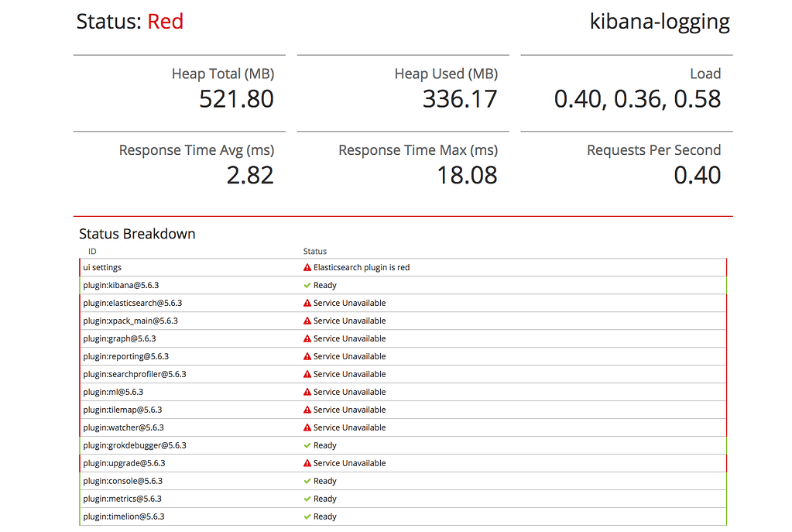Click the warning triangle for plugin:elasticsearch@5.6.3

coord(307,303)
